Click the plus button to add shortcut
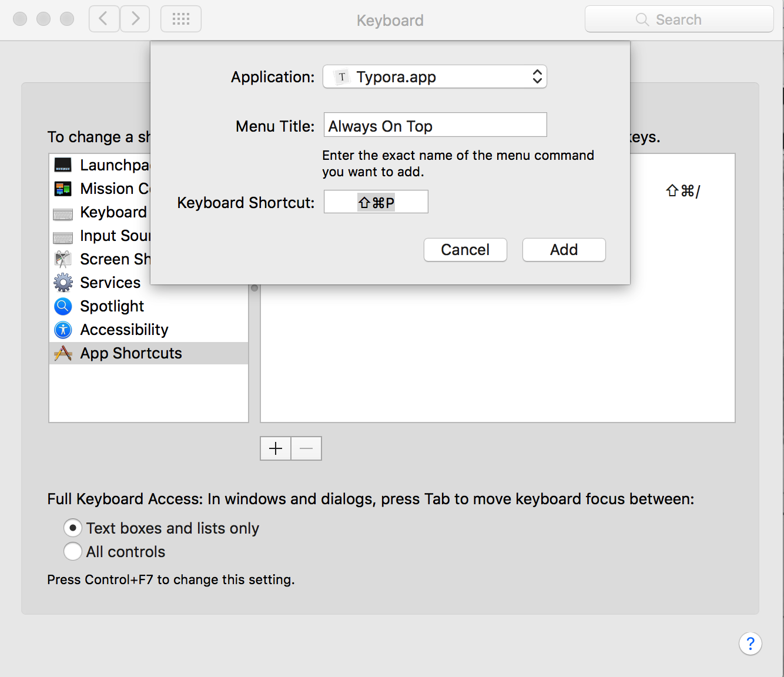This screenshot has height=677, width=784. (x=276, y=449)
